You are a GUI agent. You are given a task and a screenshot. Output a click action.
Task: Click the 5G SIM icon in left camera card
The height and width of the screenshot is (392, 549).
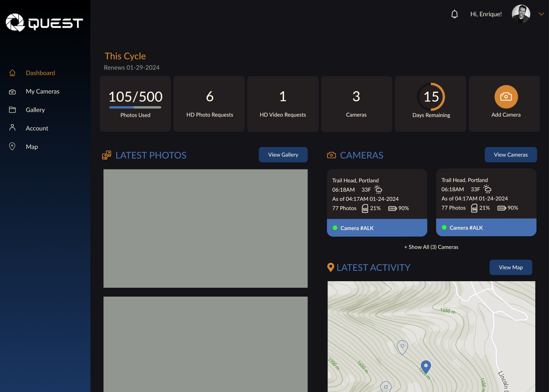click(x=365, y=208)
